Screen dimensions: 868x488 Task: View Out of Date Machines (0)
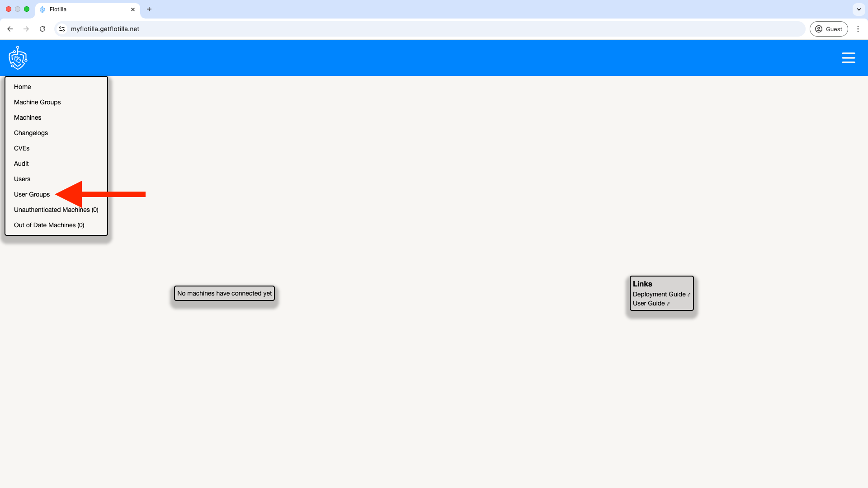[49, 225]
